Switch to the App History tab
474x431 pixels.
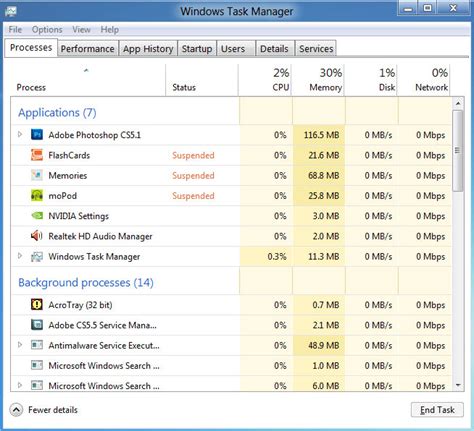(148, 49)
